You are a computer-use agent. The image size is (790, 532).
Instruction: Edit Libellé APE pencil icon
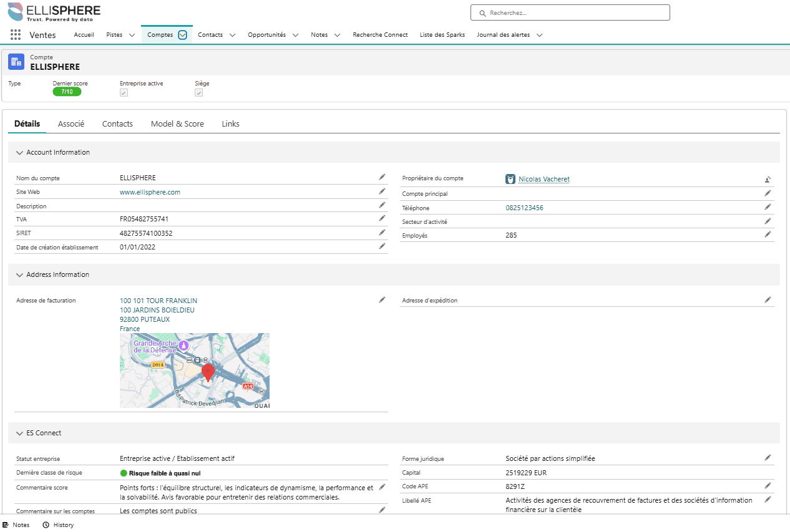point(768,498)
